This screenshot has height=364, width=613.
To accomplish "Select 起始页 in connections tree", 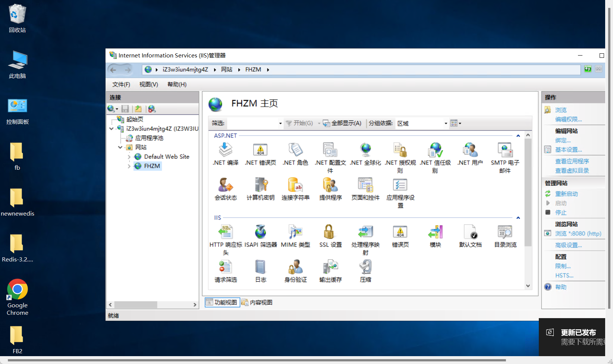I will (135, 119).
